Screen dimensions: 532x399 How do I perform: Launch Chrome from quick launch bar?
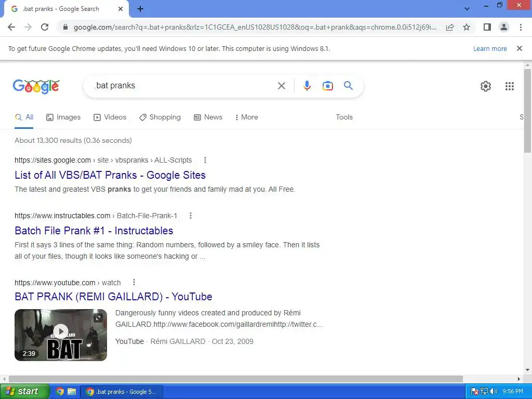60,392
